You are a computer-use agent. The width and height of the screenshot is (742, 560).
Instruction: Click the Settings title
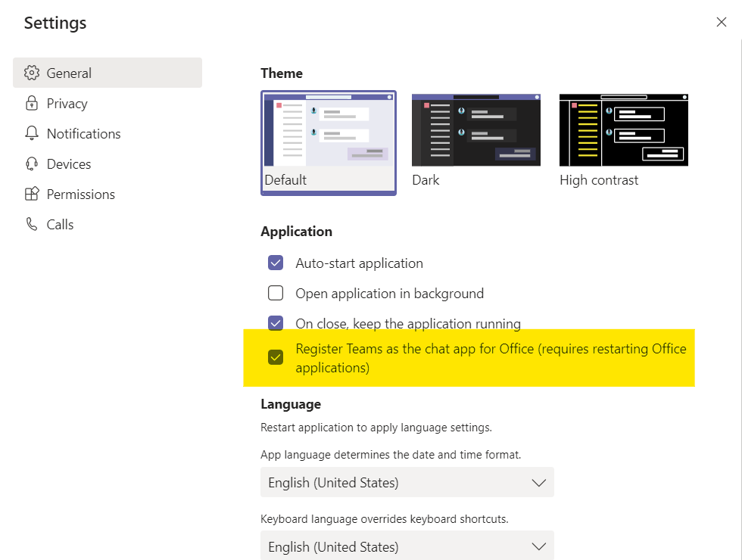pos(55,23)
